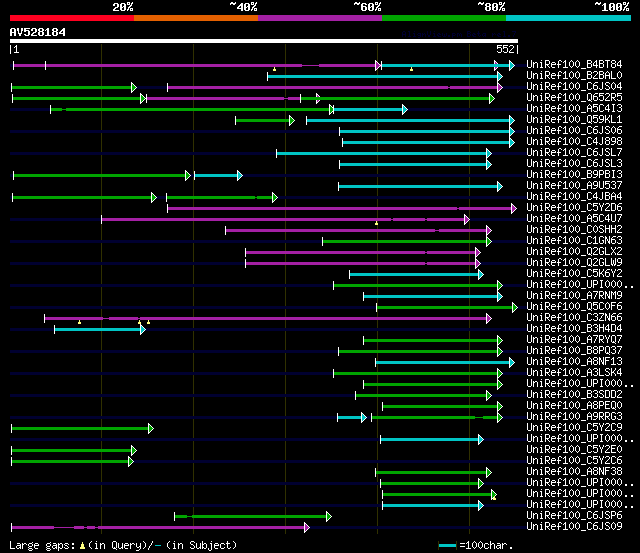The width and height of the screenshot is (640, 553).
Task: Select the UniRef100_C1GN63 label
Action: [x=574, y=241]
